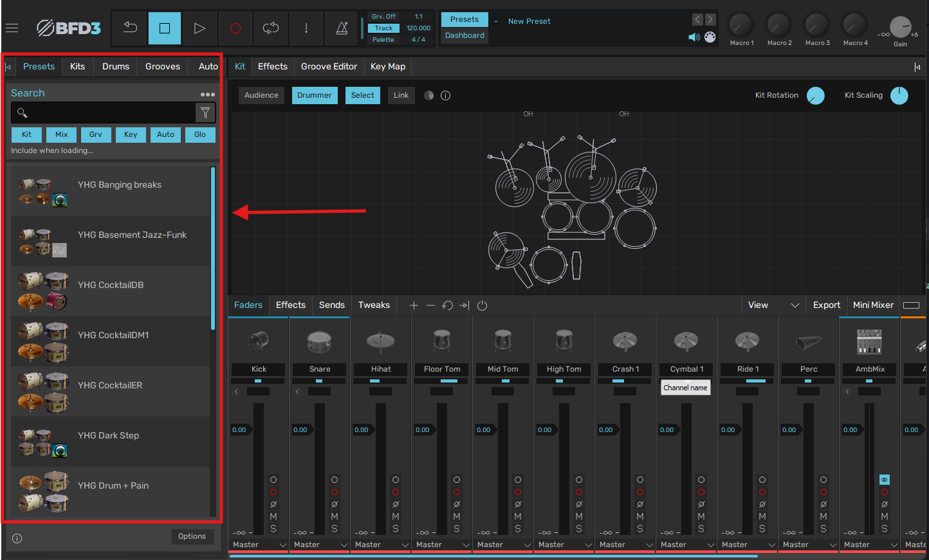Open Snare output Master dropdown
The image size is (929, 560).
(x=320, y=545)
